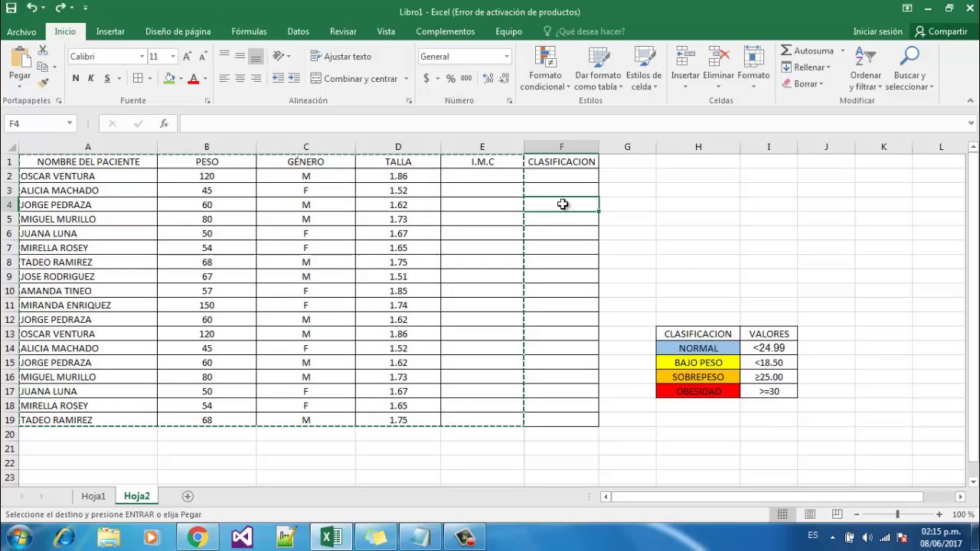980x551 pixels.
Task: Click Borrar eraser button
Action: click(x=802, y=83)
